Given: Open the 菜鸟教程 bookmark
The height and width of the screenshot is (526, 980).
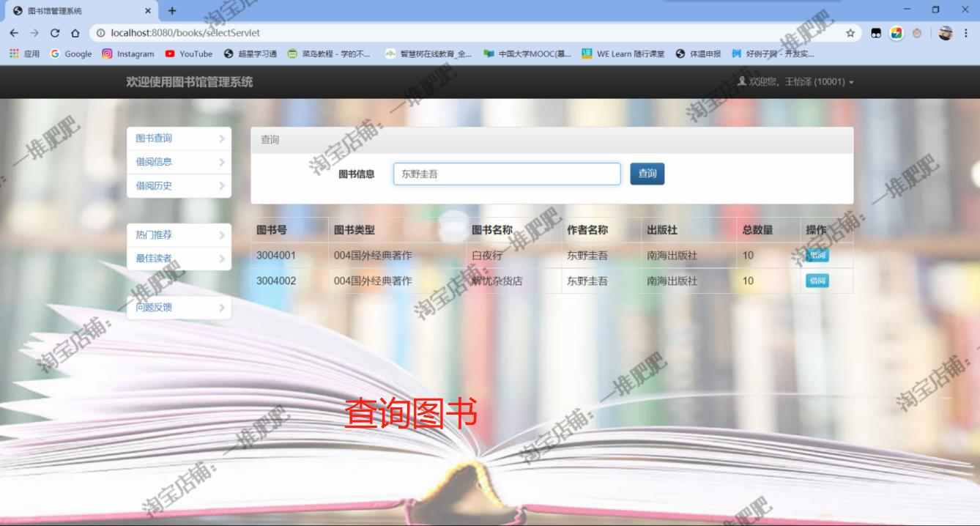Looking at the screenshot, I should tap(329, 53).
